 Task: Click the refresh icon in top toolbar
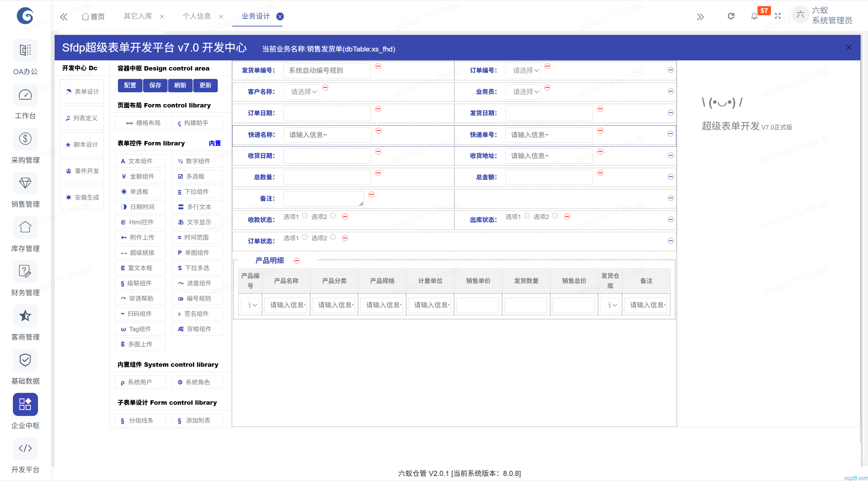point(731,16)
